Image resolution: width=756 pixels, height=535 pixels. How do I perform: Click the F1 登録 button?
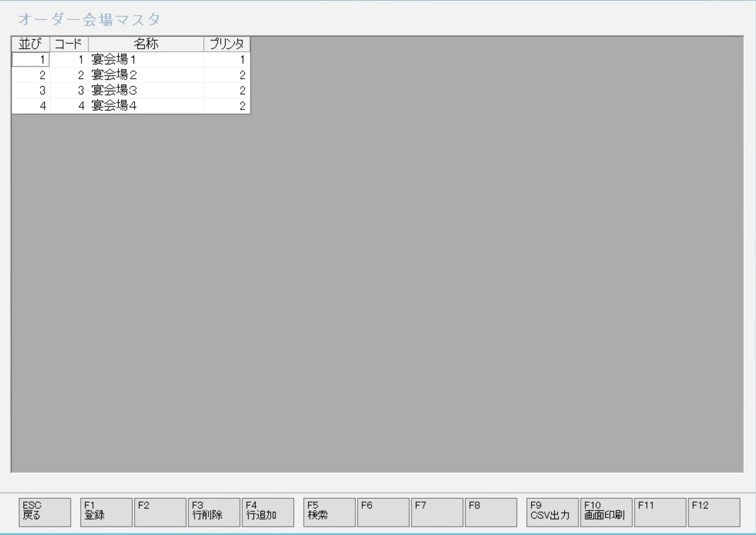[x=106, y=512]
